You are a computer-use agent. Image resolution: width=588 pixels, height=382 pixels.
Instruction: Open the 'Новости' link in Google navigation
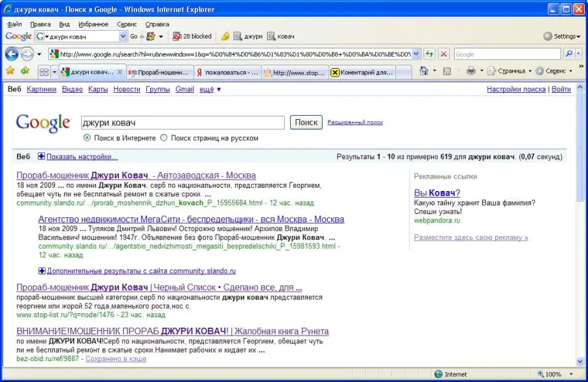click(x=127, y=90)
